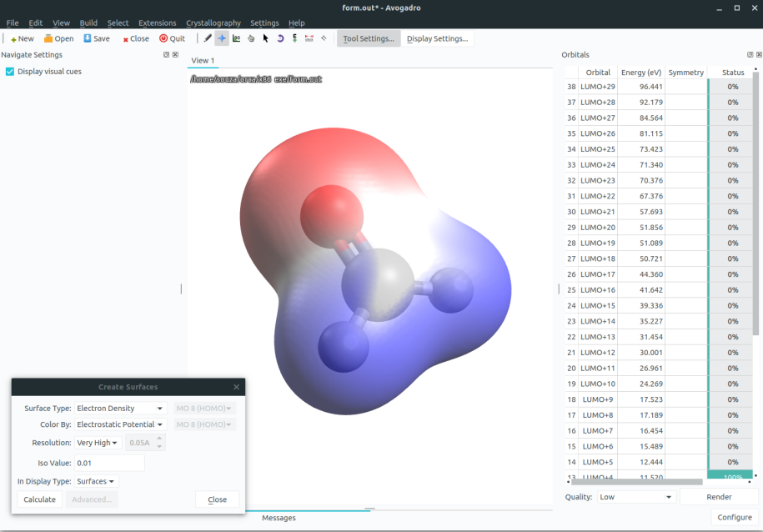This screenshot has width=763, height=532.
Task: Close the Orbitals panel
Action: click(758, 55)
